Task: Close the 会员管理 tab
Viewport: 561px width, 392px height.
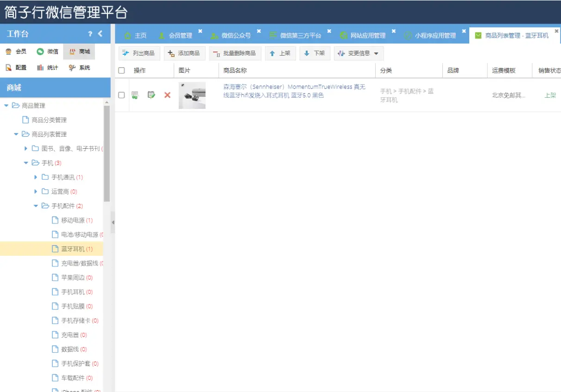Action: pyautogui.click(x=200, y=31)
